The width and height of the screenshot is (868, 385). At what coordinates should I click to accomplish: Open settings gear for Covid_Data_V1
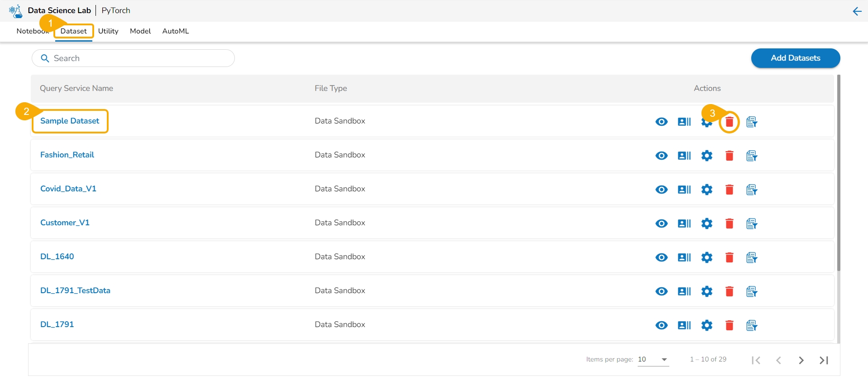tap(706, 190)
